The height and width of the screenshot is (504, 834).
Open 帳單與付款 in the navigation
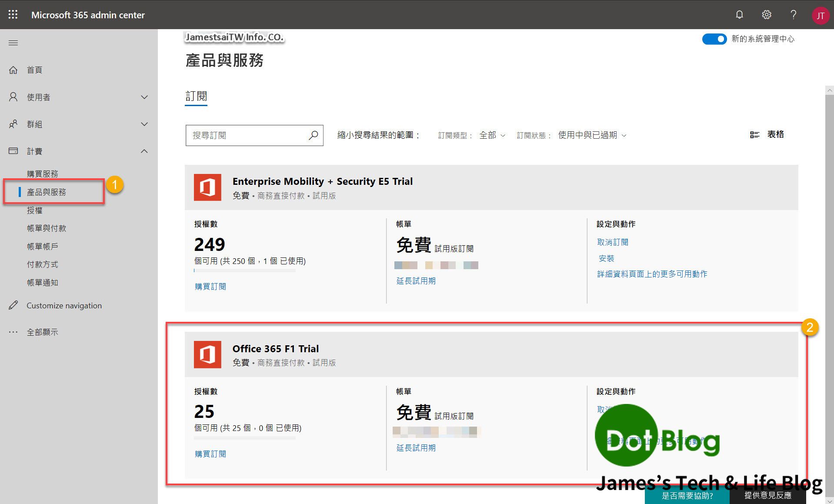tap(47, 228)
